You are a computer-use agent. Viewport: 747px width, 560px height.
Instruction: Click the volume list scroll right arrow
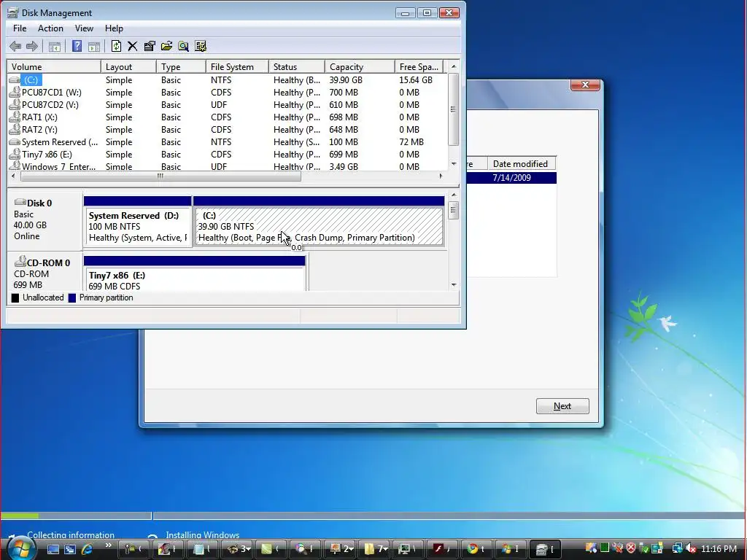441,176
